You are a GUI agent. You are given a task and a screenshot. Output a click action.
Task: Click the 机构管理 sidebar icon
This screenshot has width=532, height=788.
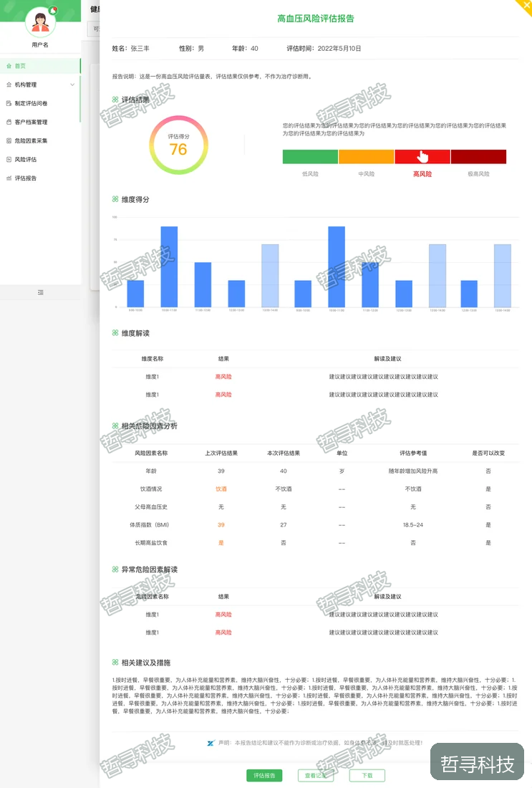point(9,85)
